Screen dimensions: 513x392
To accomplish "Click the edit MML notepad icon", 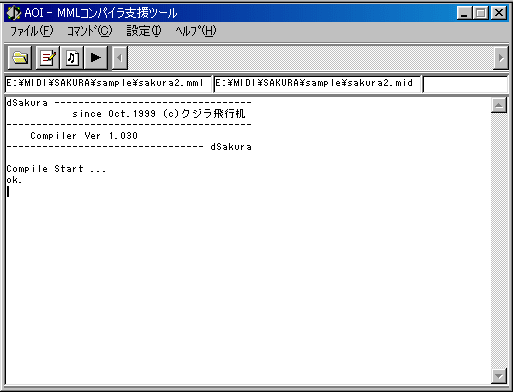I will [48, 58].
